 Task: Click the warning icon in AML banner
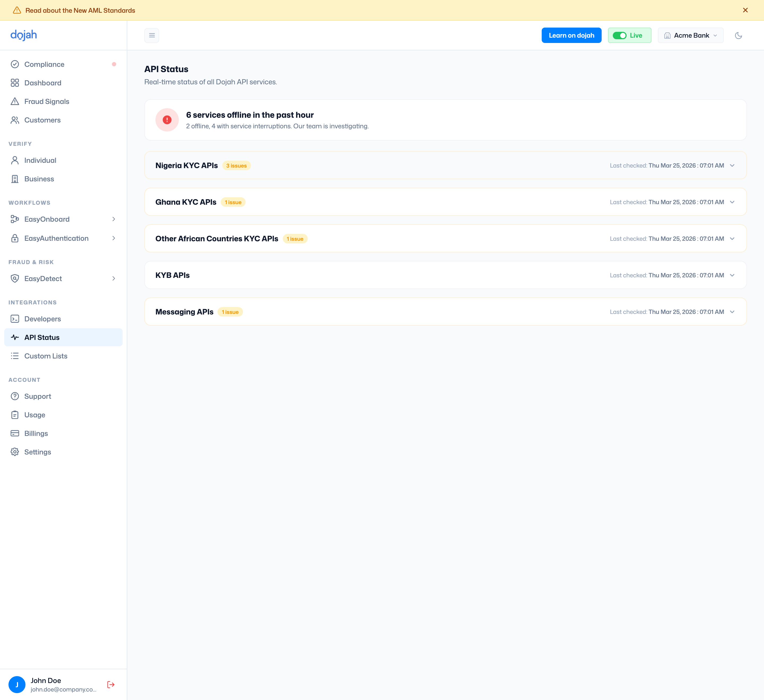tap(17, 10)
